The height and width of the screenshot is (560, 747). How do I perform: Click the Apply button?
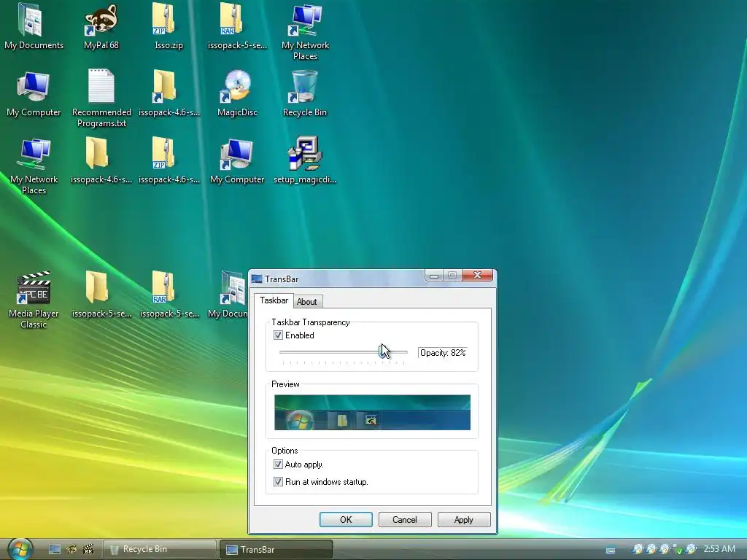(464, 519)
